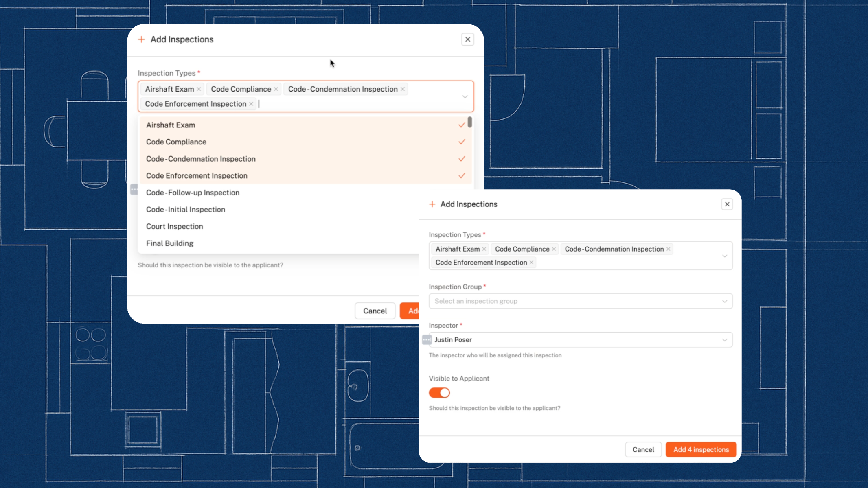
Task: Click the dropdown list scrollbar thumb
Action: click(470, 122)
